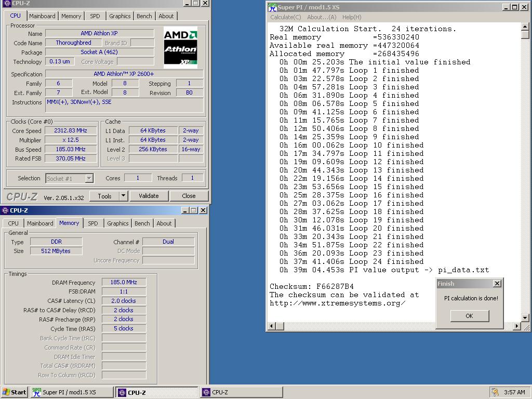The height and width of the screenshot is (399, 532).
Task: Click the Tools button in CPU-Z
Action: tap(104, 196)
